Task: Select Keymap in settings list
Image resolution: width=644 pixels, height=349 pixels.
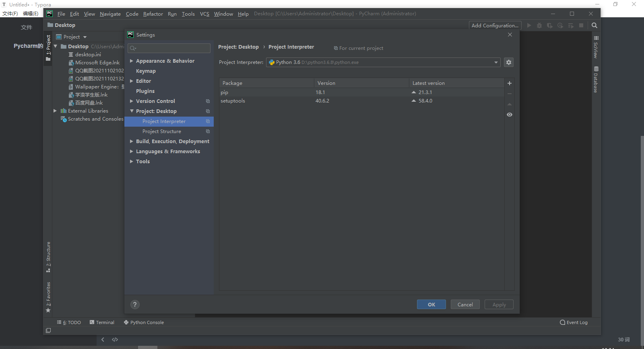Action: 146,71
